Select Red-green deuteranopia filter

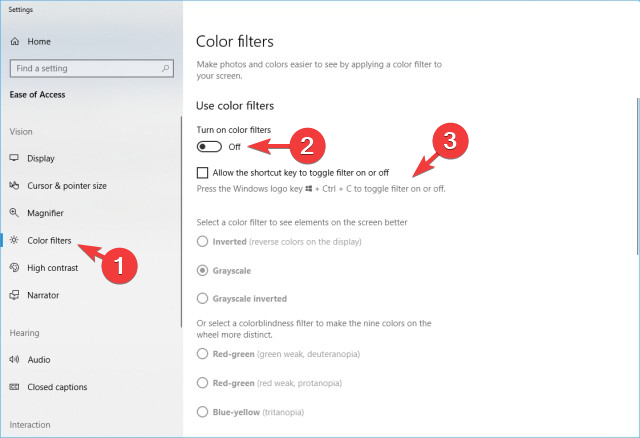point(204,354)
